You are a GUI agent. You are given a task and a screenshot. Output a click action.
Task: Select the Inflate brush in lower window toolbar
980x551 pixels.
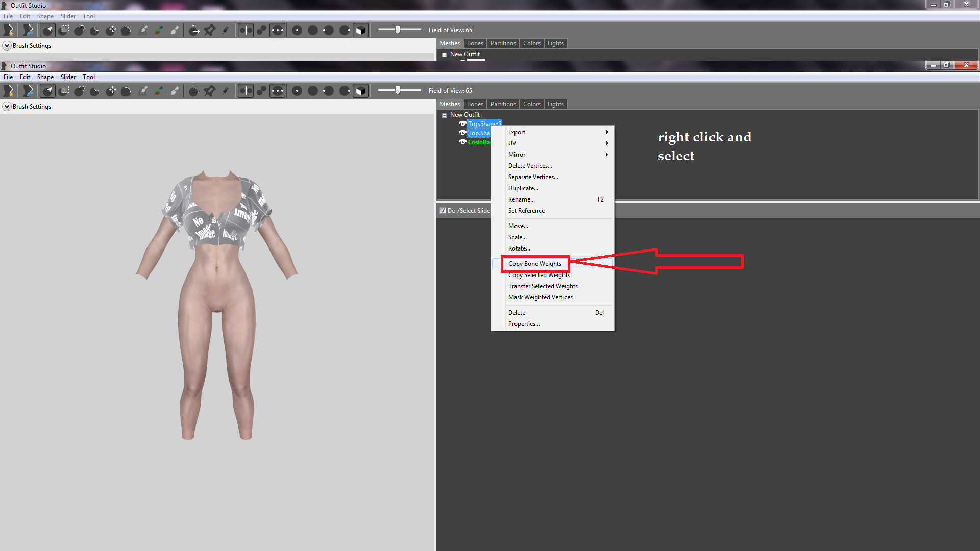coord(79,91)
